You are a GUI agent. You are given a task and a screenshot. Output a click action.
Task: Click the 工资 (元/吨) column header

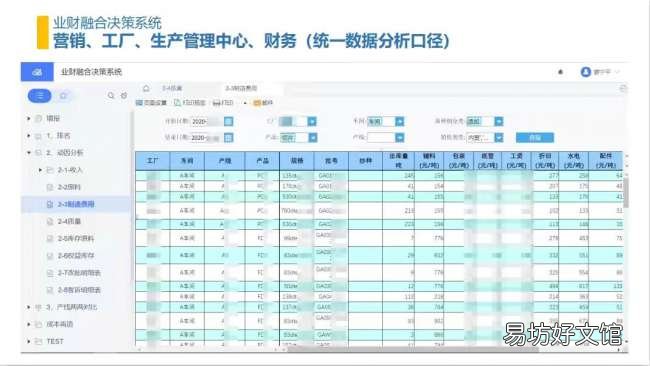[x=516, y=161]
